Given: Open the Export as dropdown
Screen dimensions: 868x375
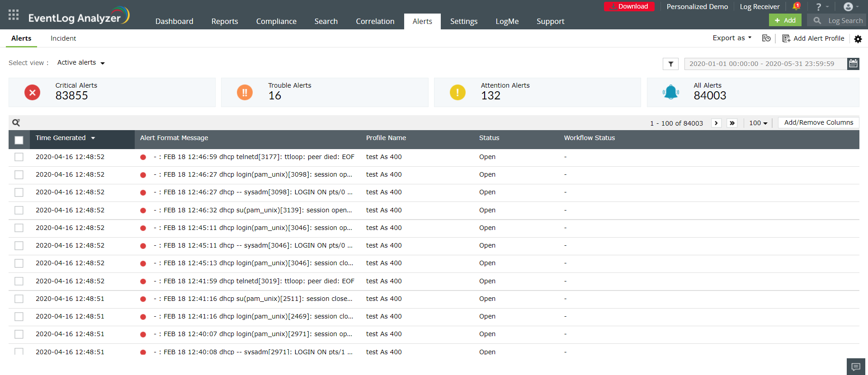Looking at the screenshot, I should pyautogui.click(x=732, y=38).
